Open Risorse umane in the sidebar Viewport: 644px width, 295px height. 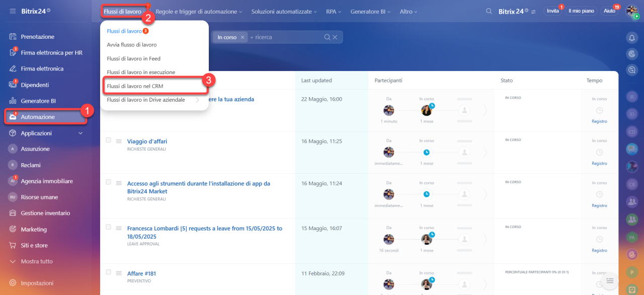(x=39, y=197)
